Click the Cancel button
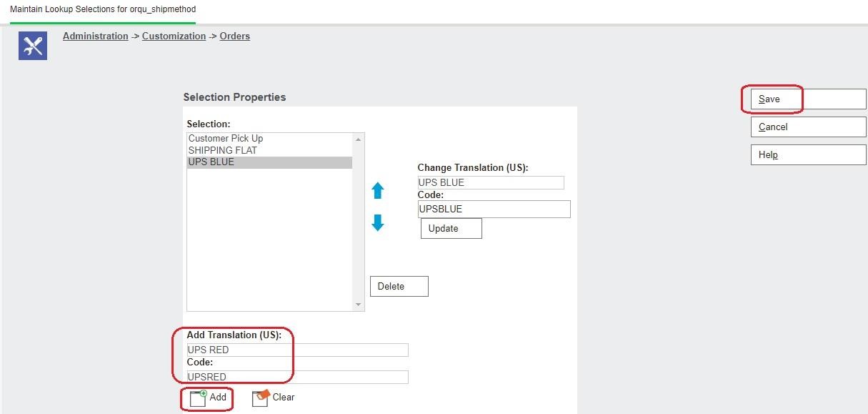The width and height of the screenshot is (868, 414). 808,127
